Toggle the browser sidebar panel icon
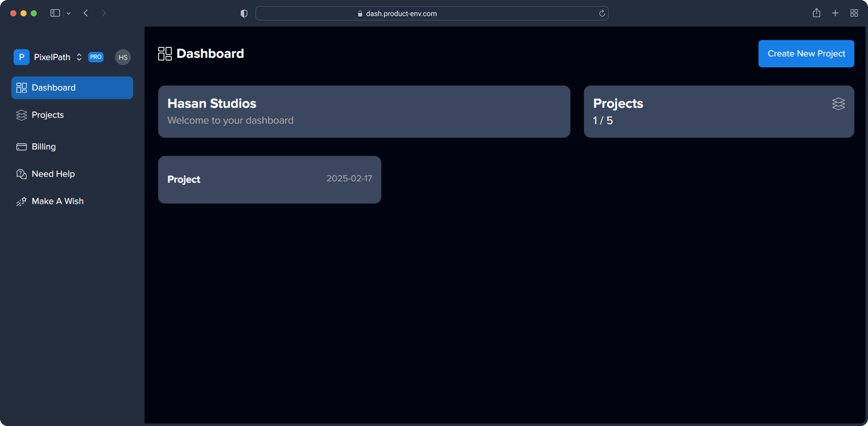868x426 pixels. pyautogui.click(x=55, y=13)
